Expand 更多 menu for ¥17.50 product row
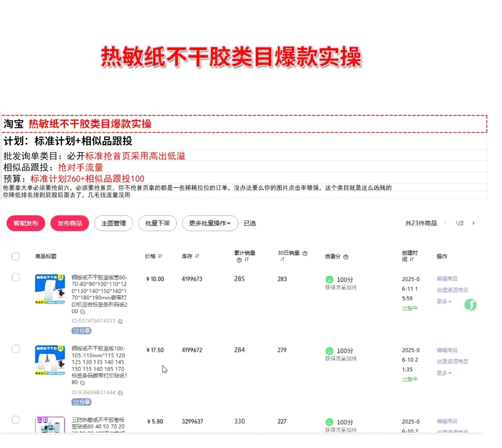This screenshot has height=448, width=502. [x=444, y=373]
